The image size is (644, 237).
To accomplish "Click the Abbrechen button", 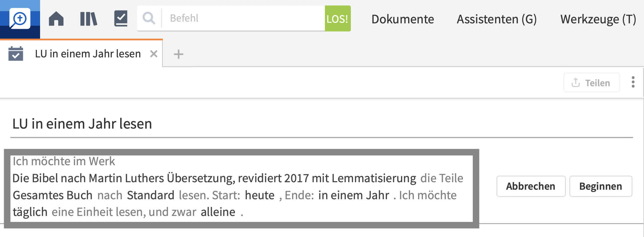I will pyautogui.click(x=531, y=186).
